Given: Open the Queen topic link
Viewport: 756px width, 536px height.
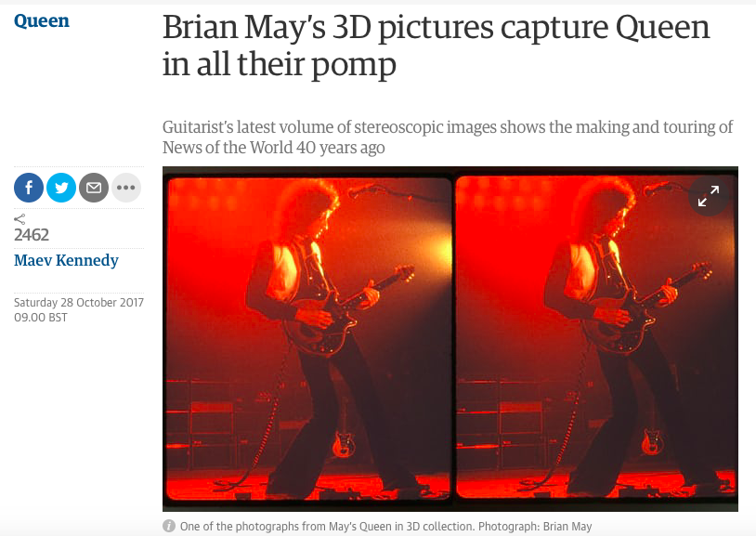Looking at the screenshot, I should (42, 20).
